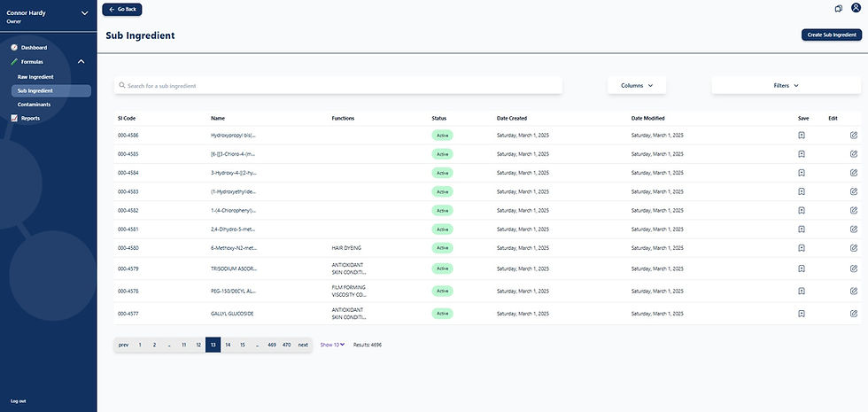The width and height of the screenshot is (868, 412).
Task: Jump to pagination page 14
Action: tap(228, 345)
